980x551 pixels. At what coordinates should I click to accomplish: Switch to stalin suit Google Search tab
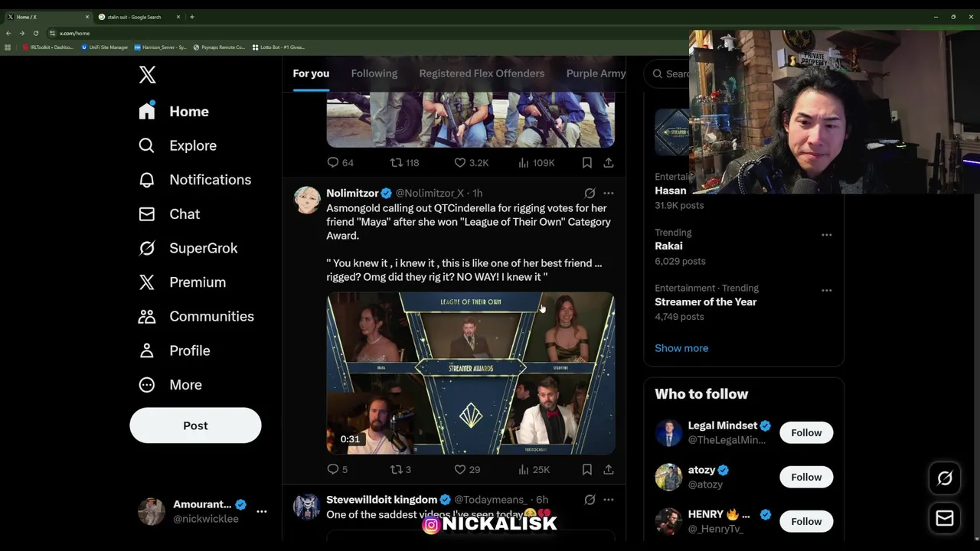coord(139,17)
